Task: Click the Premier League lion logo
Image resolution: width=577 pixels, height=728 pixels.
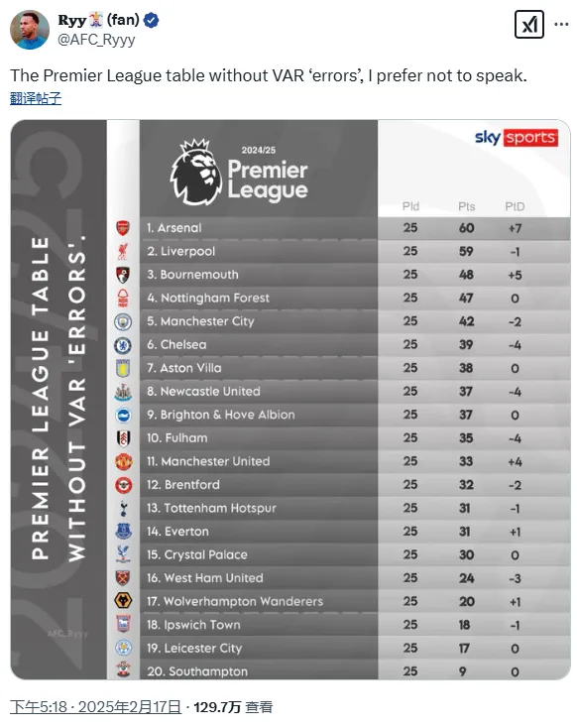Action: click(x=195, y=173)
